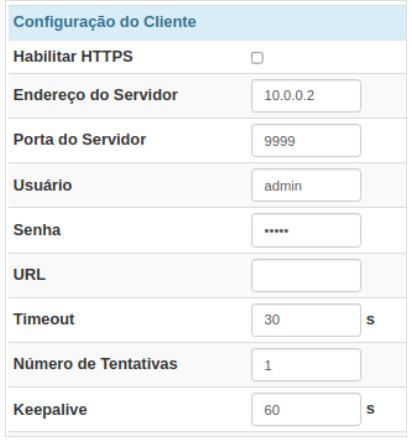Click the URL label text
The height and width of the screenshot is (444, 412).
click(29, 275)
